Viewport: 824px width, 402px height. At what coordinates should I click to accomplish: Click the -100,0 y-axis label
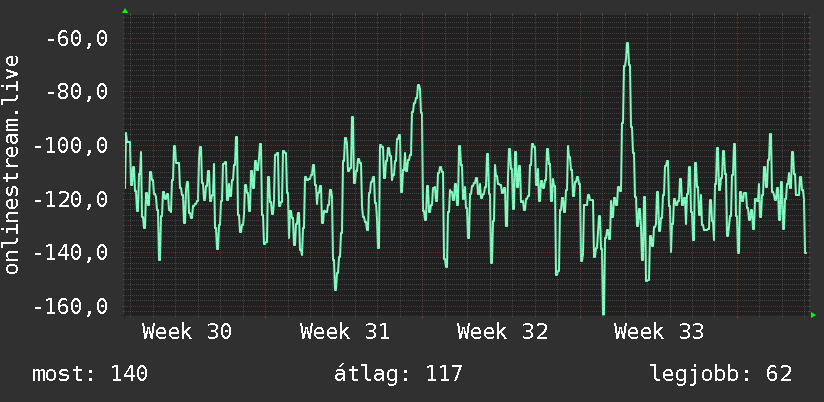point(70,146)
